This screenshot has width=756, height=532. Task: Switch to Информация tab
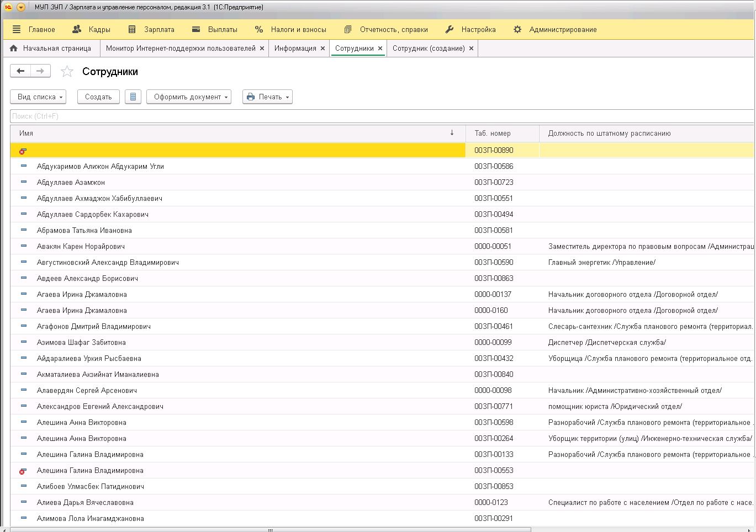295,49
